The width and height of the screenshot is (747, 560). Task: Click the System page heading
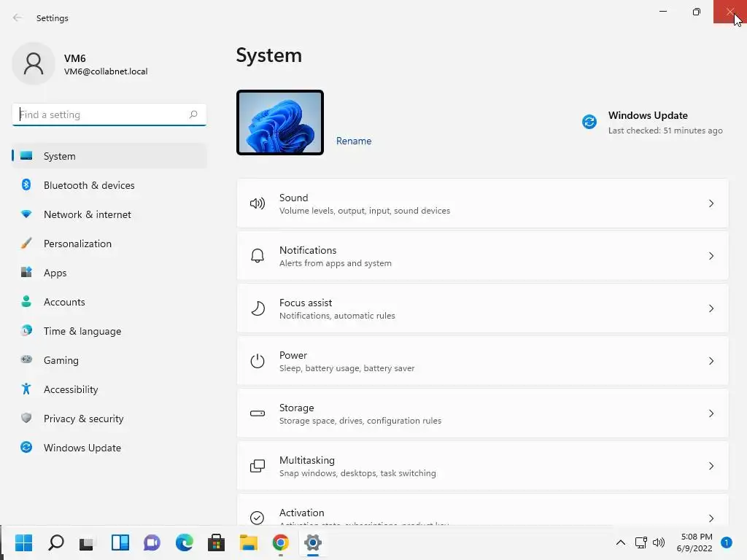(x=268, y=55)
